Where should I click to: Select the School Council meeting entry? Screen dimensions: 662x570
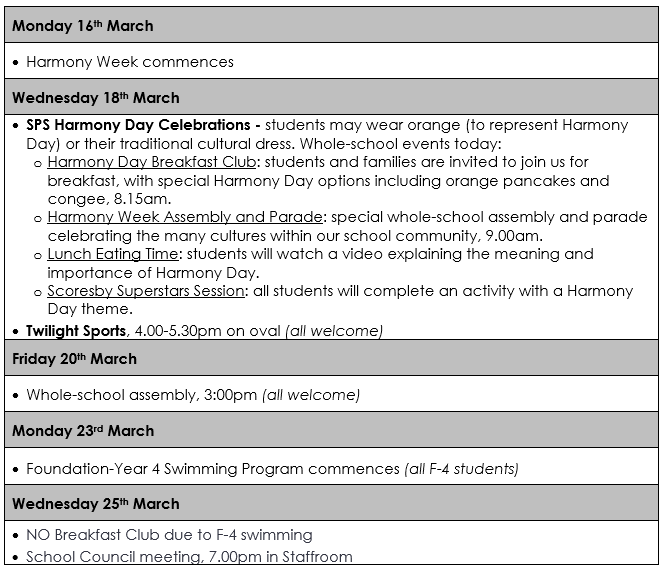point(189,557)
